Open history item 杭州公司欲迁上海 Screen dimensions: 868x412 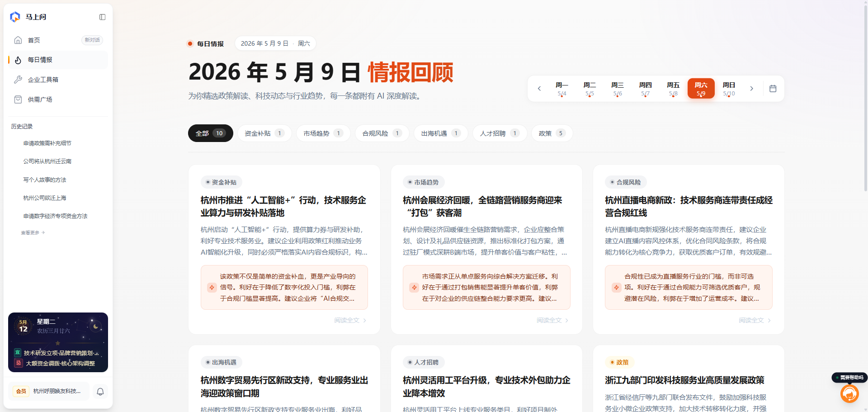click(45, 198)
